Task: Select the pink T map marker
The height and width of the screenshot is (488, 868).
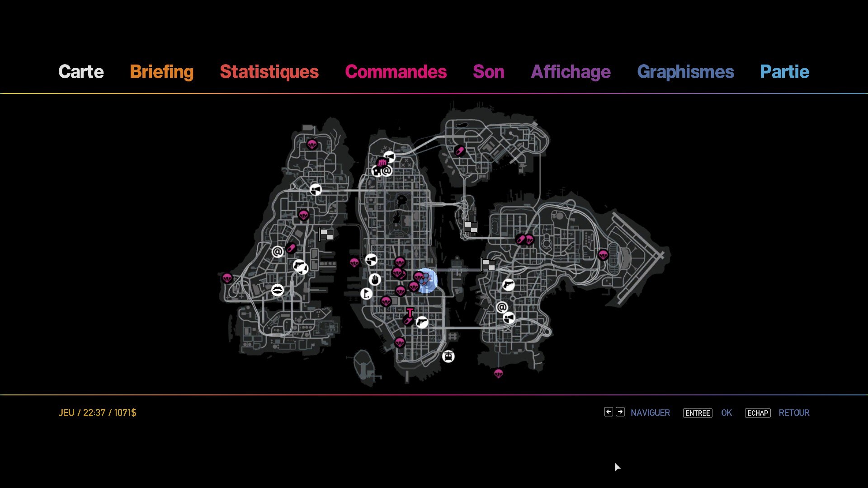Action: pyautogui.click(x=410, y=312)
